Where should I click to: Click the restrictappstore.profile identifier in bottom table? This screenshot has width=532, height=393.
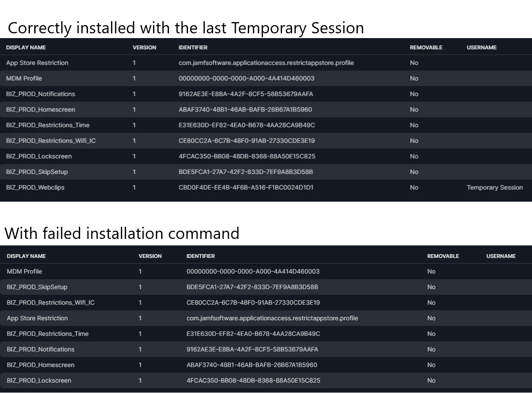(x=272, y=318)
